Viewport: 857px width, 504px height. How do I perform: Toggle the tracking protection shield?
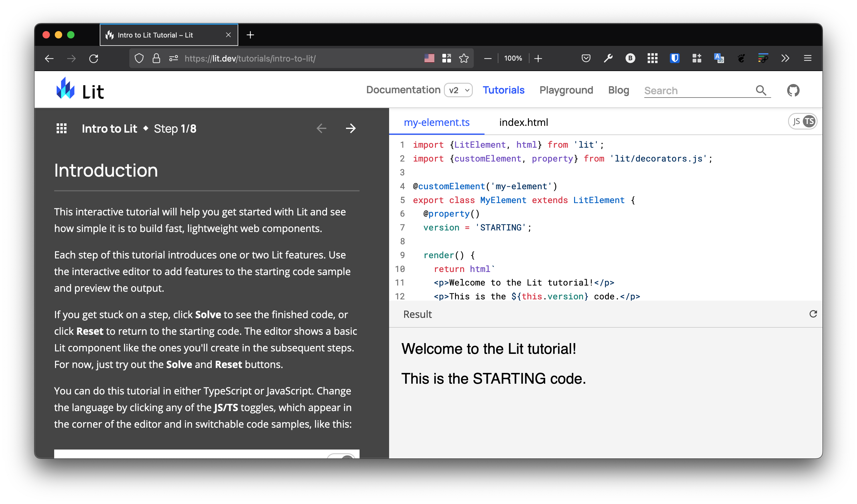click(x=139, y=58)
